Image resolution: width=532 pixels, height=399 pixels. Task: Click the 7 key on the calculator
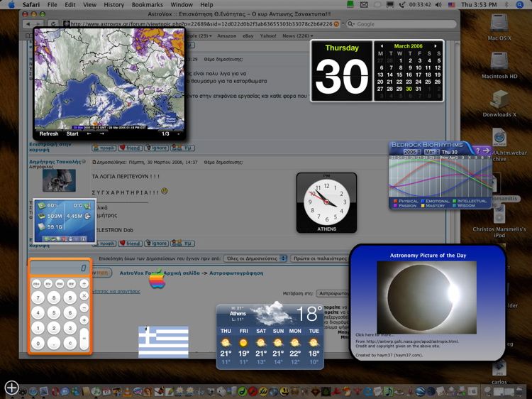[38, 297]
